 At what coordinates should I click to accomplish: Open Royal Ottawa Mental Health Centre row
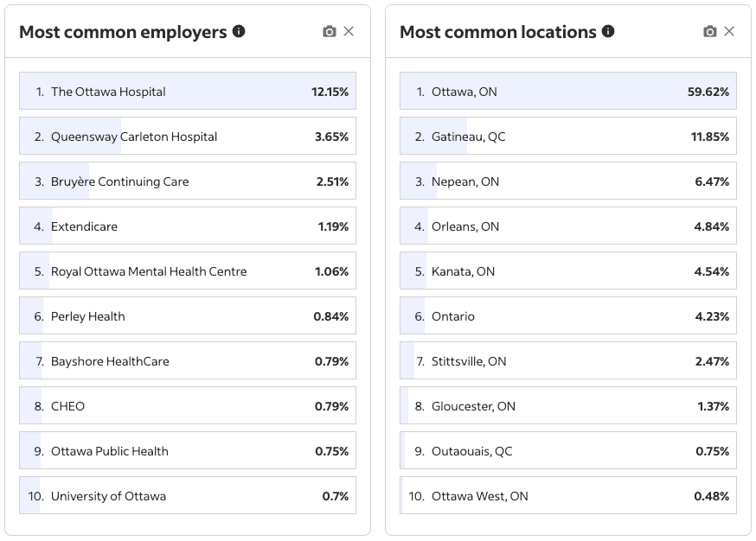coord(187,271)
